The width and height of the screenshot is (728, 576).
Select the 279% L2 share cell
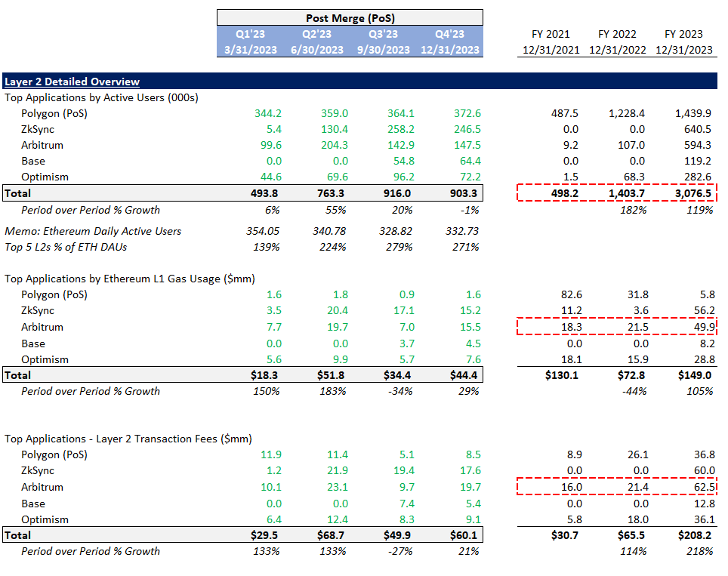[x=399, y=247]
